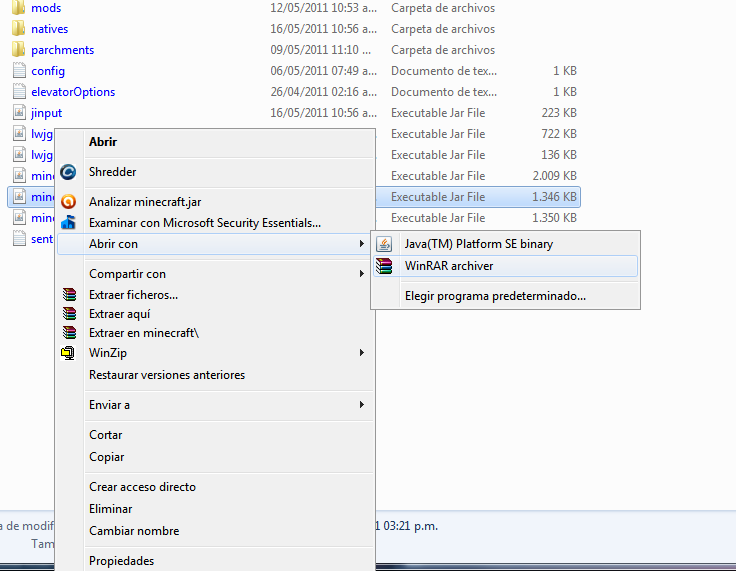Choose Copiar in the context menu
The width and height of the screenshot is (736, 571).
[215, 457]
